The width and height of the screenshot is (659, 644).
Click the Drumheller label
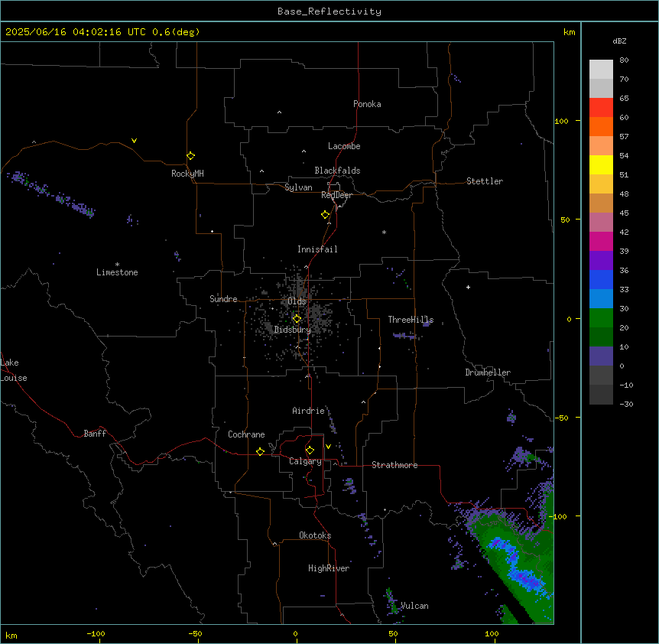click(488, 372)
